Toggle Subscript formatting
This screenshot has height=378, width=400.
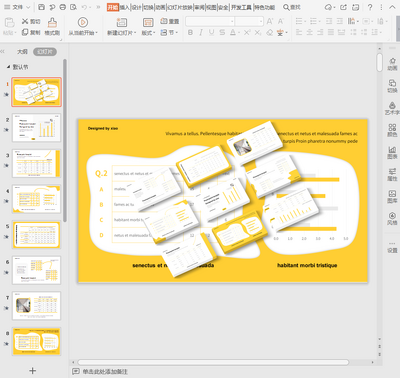click(258, 32)
